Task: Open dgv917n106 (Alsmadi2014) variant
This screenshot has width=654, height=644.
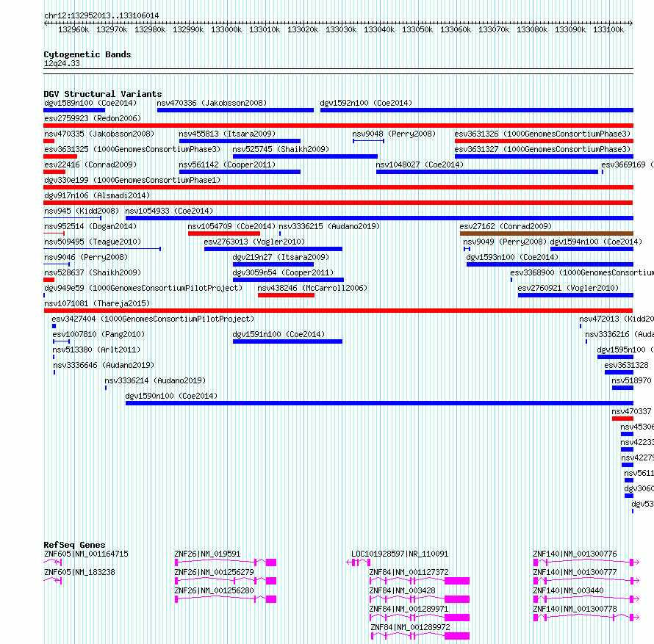Action: point(97,195)
